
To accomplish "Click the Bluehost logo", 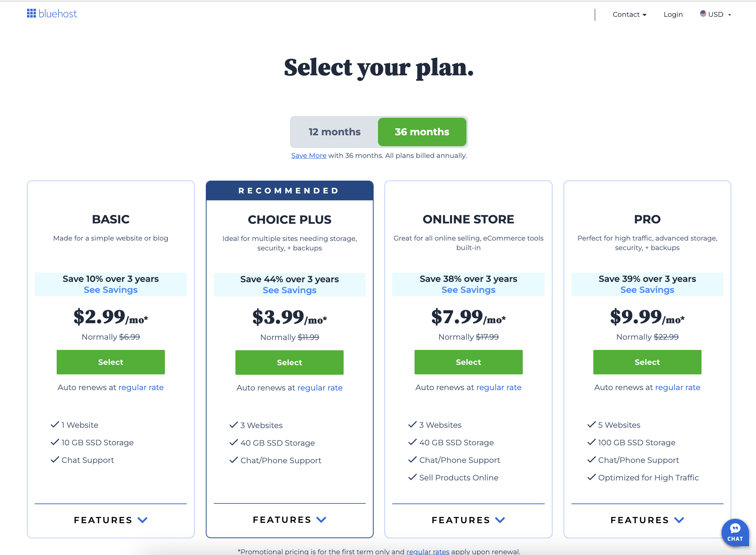I will point(52,14).
